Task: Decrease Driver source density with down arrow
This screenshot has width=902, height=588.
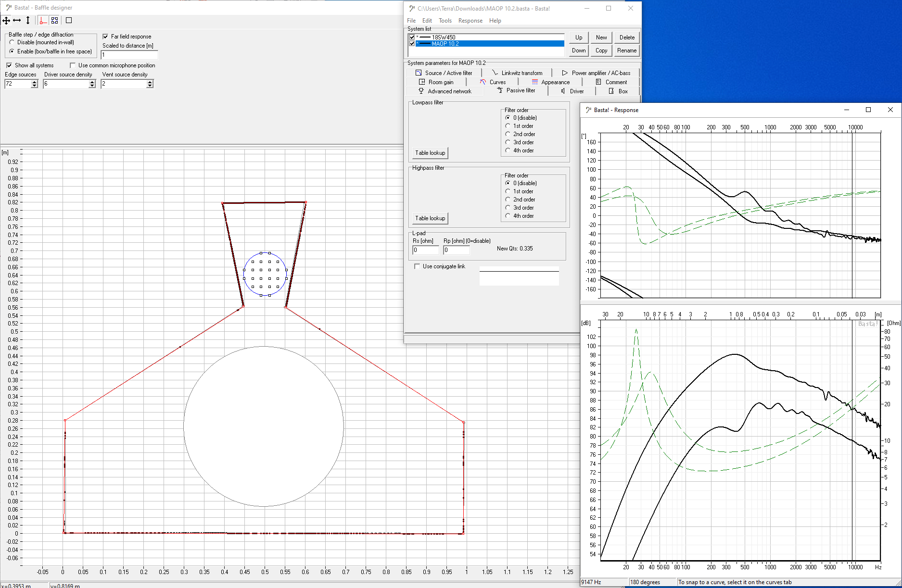Action: pyautogui.click(x=92, y=86)
